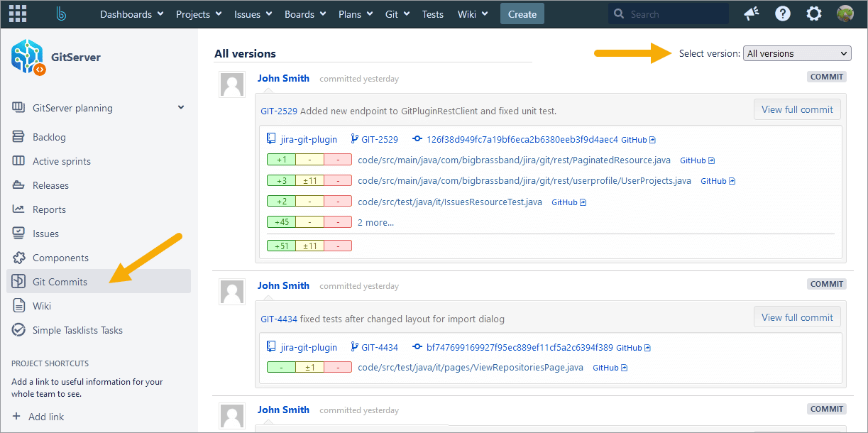This screenshot has height=433, width=868.
Task: Click the notifications megaphone icon
Action: (751, 14)
